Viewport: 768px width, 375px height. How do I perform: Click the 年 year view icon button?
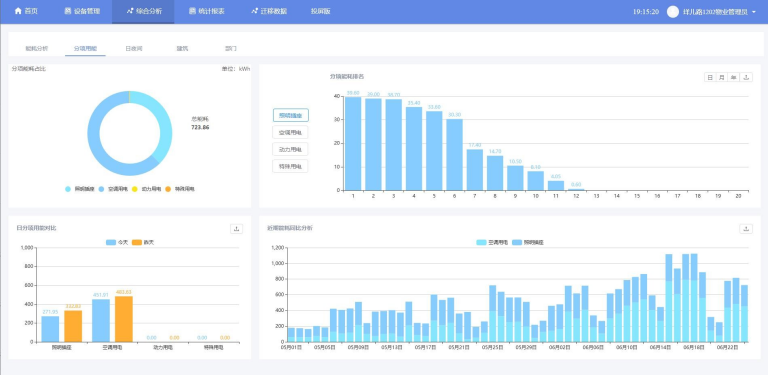coord(734,77)
